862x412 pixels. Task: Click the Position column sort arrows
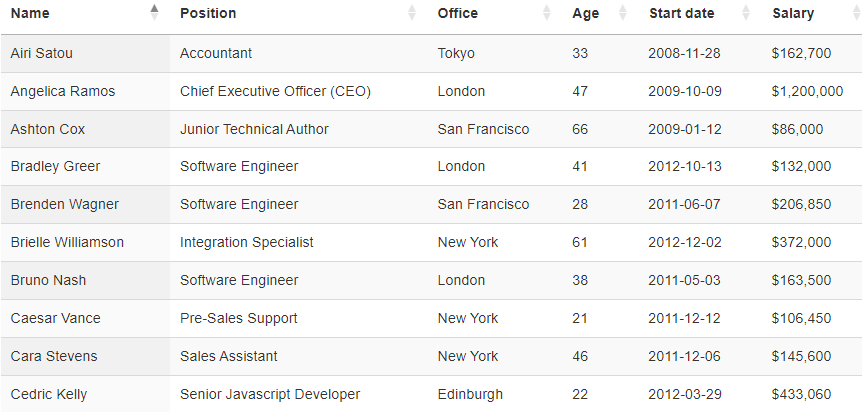[x=412, y=13]
